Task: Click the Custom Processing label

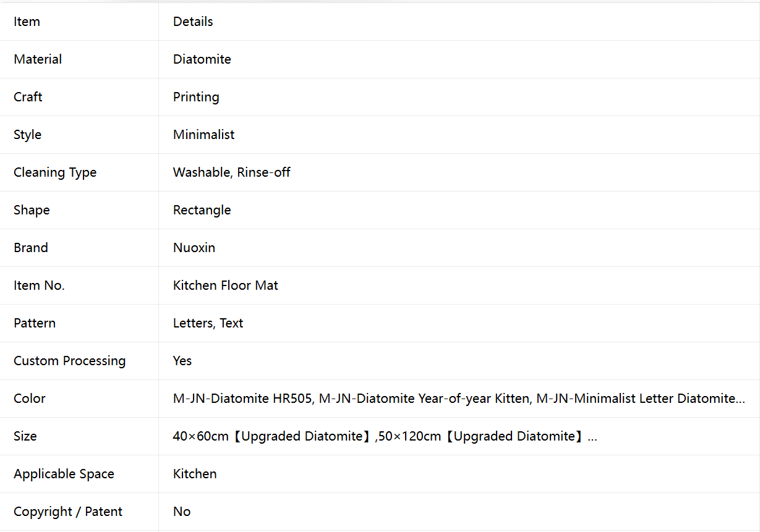Action: tap(69, 361)
